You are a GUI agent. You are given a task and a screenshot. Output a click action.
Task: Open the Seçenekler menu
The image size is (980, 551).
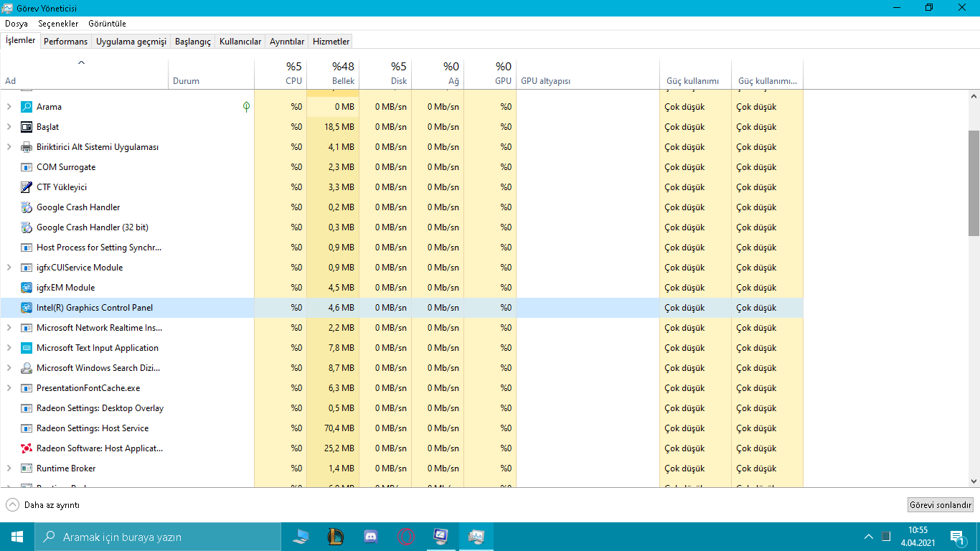click(x=58, y=24)
